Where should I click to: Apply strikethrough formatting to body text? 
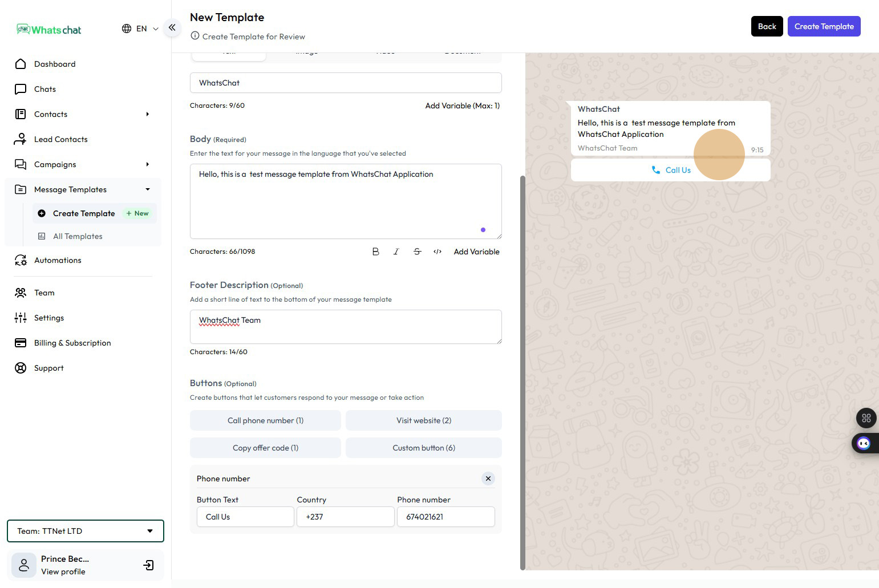click(417, 252)
